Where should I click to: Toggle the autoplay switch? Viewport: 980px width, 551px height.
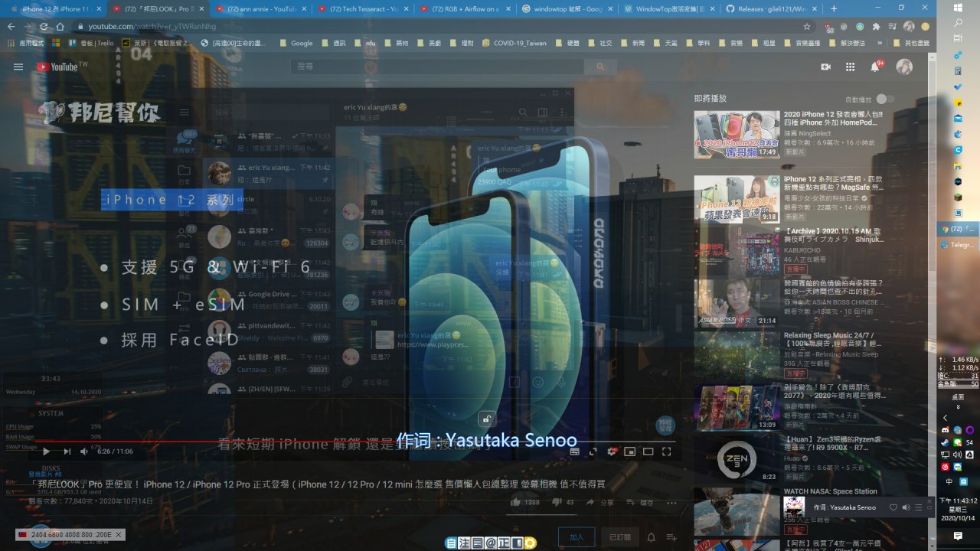coord(884,99)
